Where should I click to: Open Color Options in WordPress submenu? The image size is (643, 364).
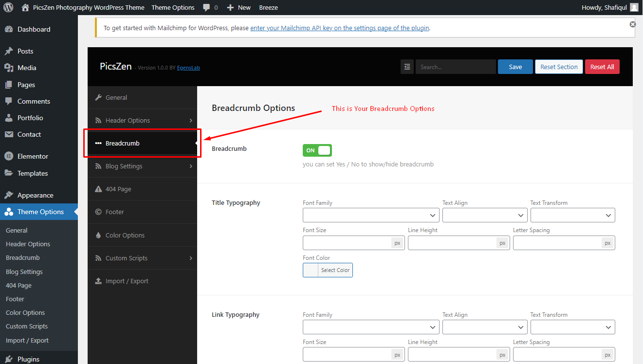click(x=25, y=312)
